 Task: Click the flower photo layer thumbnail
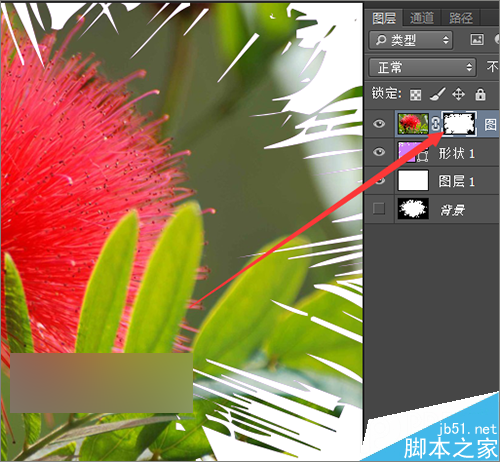(x=413, y=124)
